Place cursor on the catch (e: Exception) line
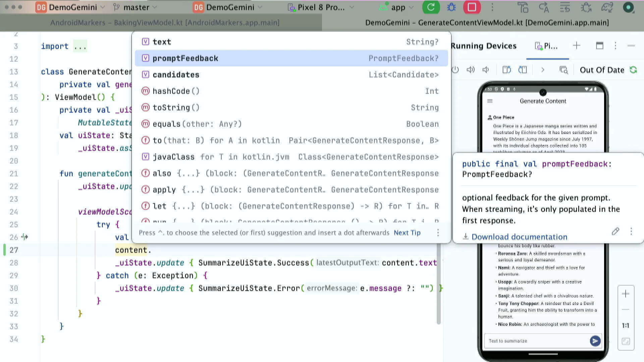Viewport: 644px width, 362px height. 152,276
